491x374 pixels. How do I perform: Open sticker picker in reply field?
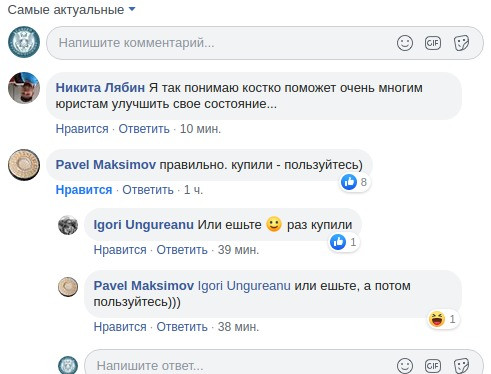461,366
